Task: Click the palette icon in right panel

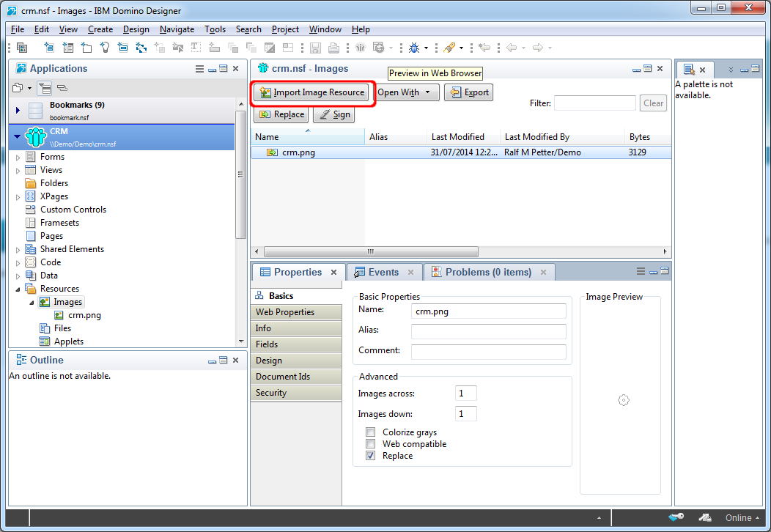Action: click(x=689, y=69)
